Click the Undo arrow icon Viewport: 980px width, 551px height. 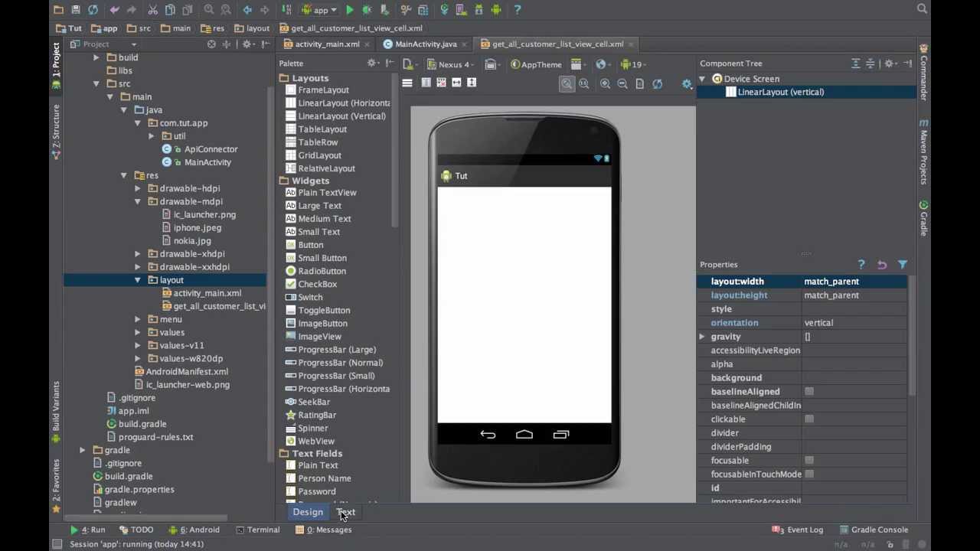[x=115, y=10]
